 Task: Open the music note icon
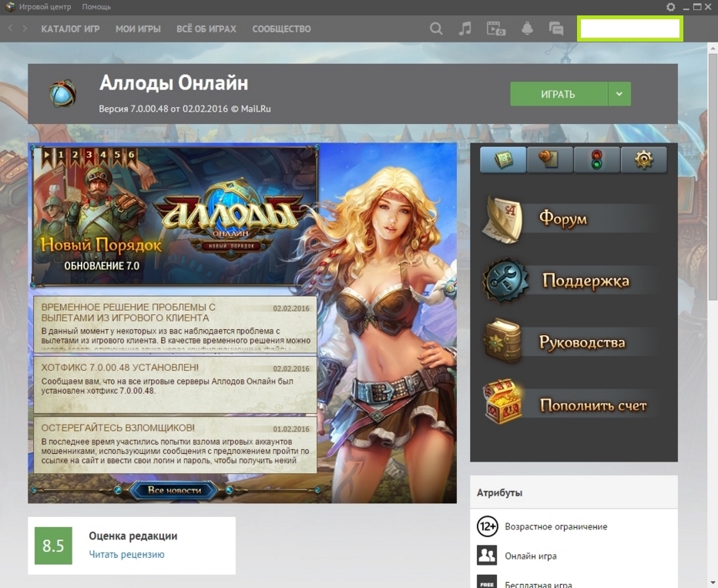coord(465,29)
